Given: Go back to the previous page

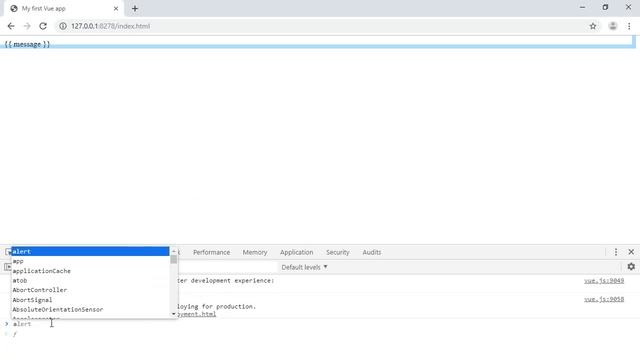Looking at the screenshot, I should (11, 26).
